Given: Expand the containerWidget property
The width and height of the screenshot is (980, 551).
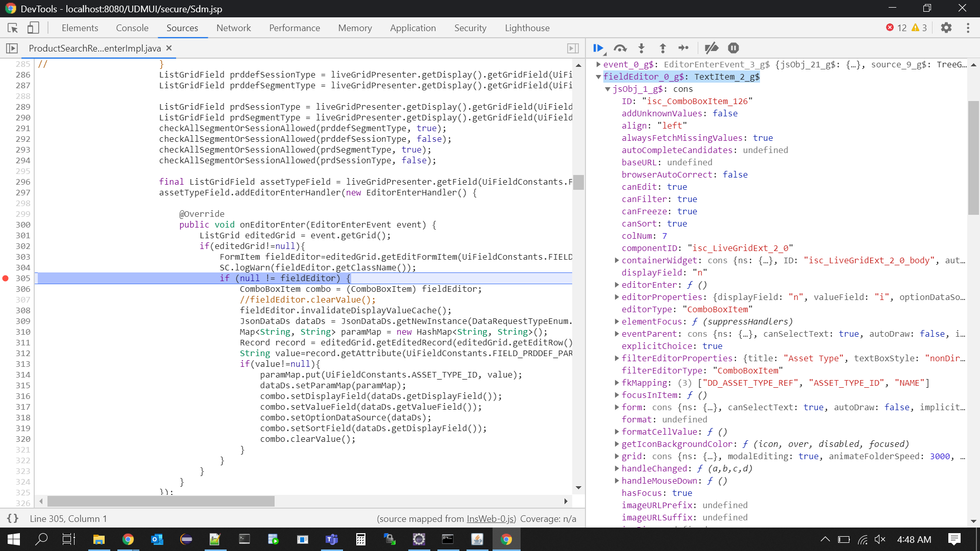Looking at the screenshot, I should click(617, 261).
